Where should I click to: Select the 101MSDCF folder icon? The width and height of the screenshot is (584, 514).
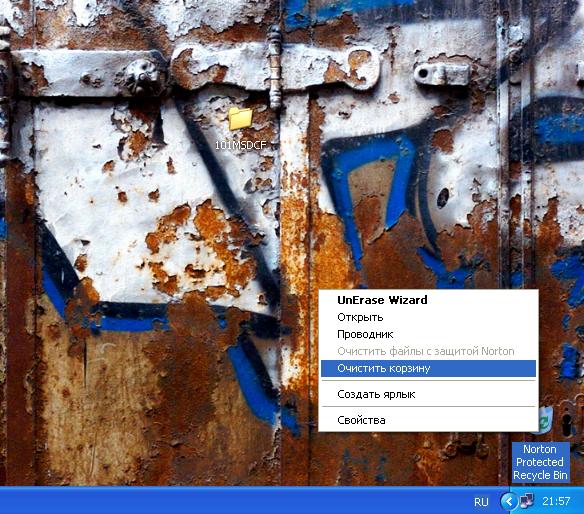pyautogui.click(x=240, y=118)
